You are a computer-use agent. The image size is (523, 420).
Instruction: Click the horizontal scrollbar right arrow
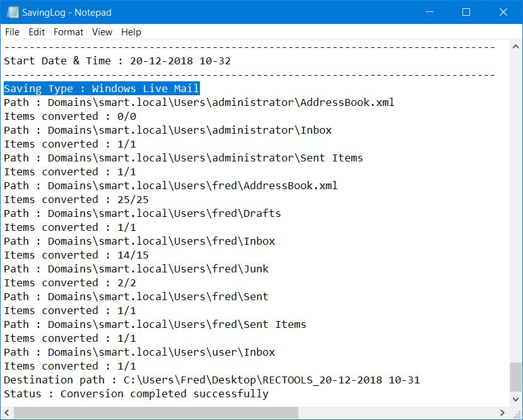(502, 412)
